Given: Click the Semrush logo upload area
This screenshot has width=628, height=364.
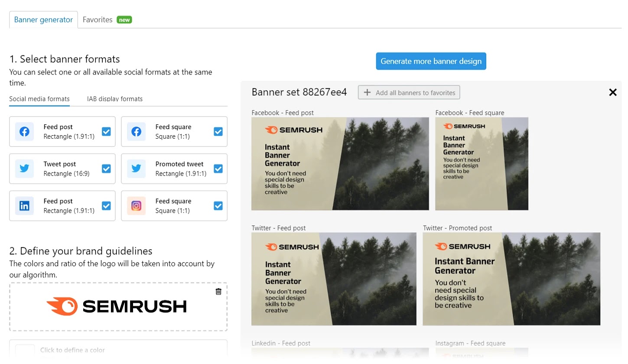Looking at the screenshot, I should tap(118, 307).
